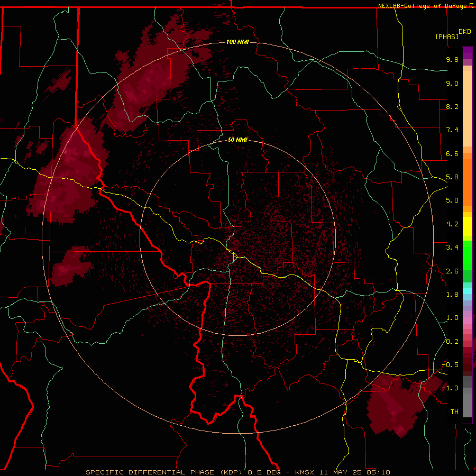Image resolution: width=476 pixels, height=476 pixels.
Task: Click the 100 NMI range ring label
Action: coord(237,42)
